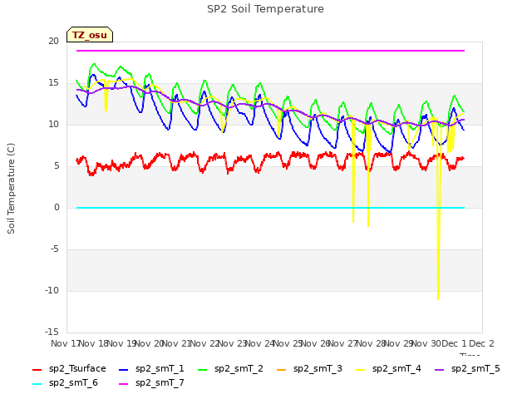This screenshot has height=399, width=532.
Task: Click the sp2_smT_6 cyan legend swatch
Action: coord(37,384)
